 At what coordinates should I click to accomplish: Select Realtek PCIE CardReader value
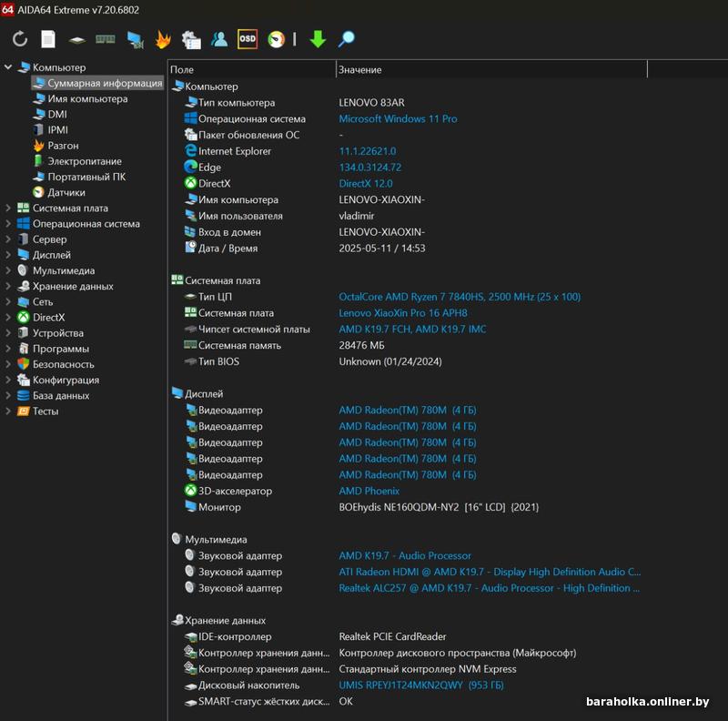392,636
